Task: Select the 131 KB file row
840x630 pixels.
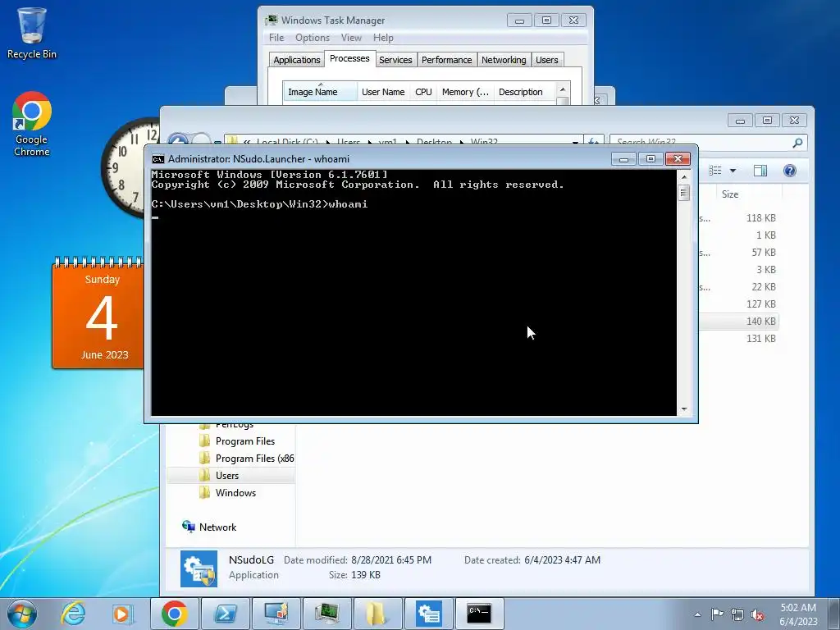Action: coord(739,338)
